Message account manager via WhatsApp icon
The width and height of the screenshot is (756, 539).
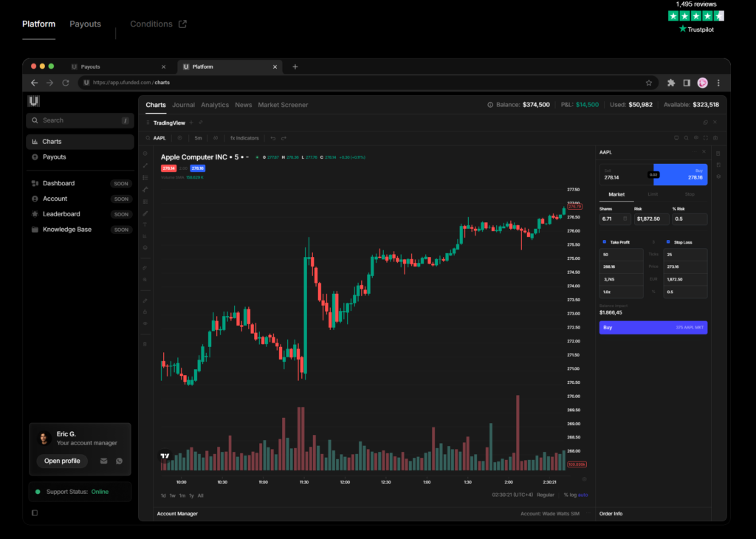click(119, 461)
